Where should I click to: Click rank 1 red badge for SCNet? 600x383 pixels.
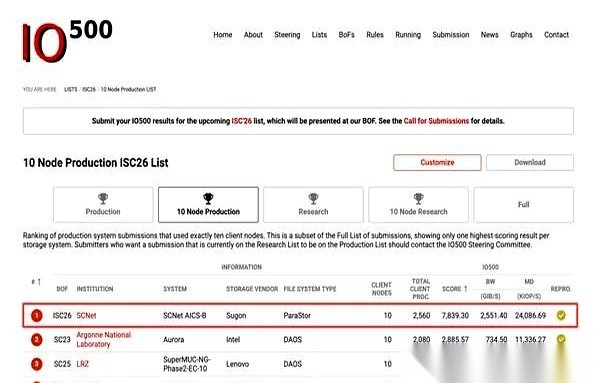point(37,316)
